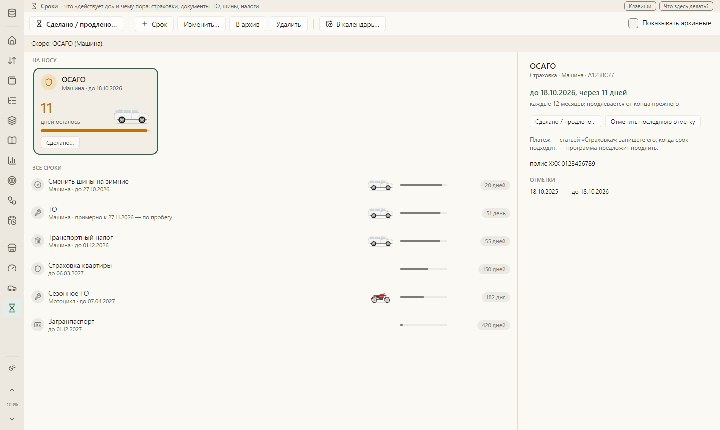720x430 pixels.
Task: Click the round icon of Страховка квартиры row
Action: click(38, 269)
